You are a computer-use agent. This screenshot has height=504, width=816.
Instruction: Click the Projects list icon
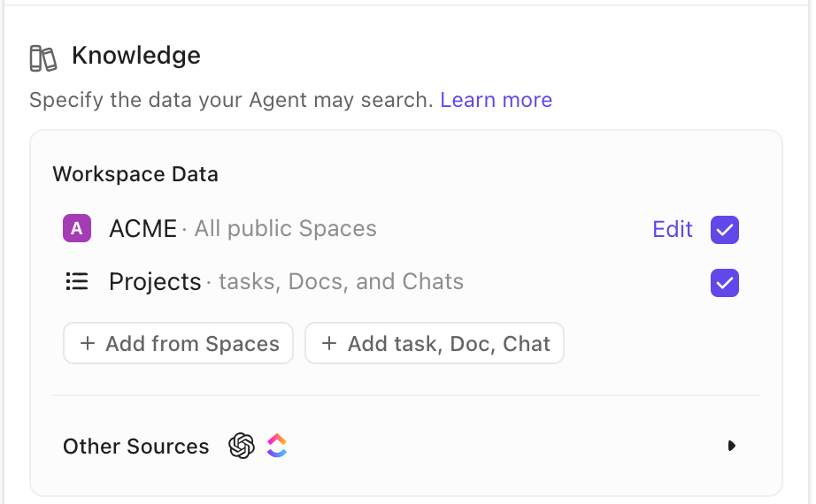tap(77, 282)
